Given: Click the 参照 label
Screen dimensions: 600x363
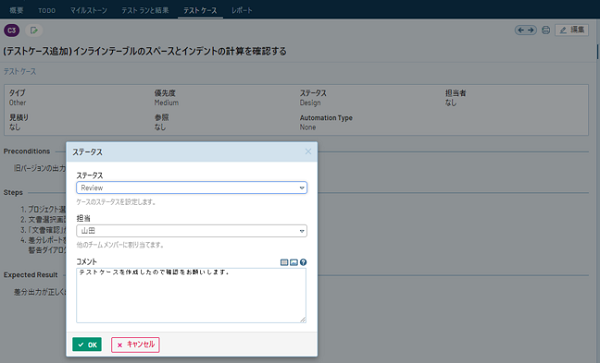Looking at the screenshot, I should (x=161, y=117).
